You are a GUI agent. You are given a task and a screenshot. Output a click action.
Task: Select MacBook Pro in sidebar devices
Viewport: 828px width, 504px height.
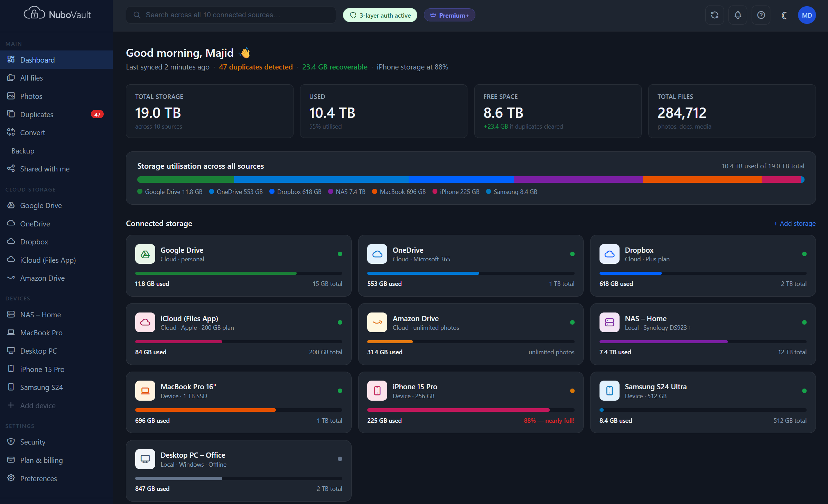click(56, 333)
